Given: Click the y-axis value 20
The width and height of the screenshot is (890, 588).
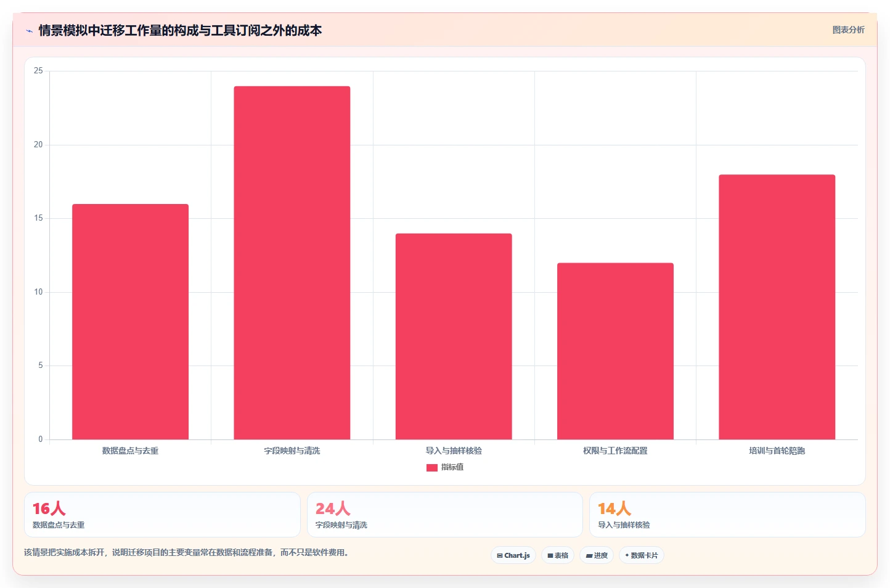Looking at the screenshot, I should (38, 145).
